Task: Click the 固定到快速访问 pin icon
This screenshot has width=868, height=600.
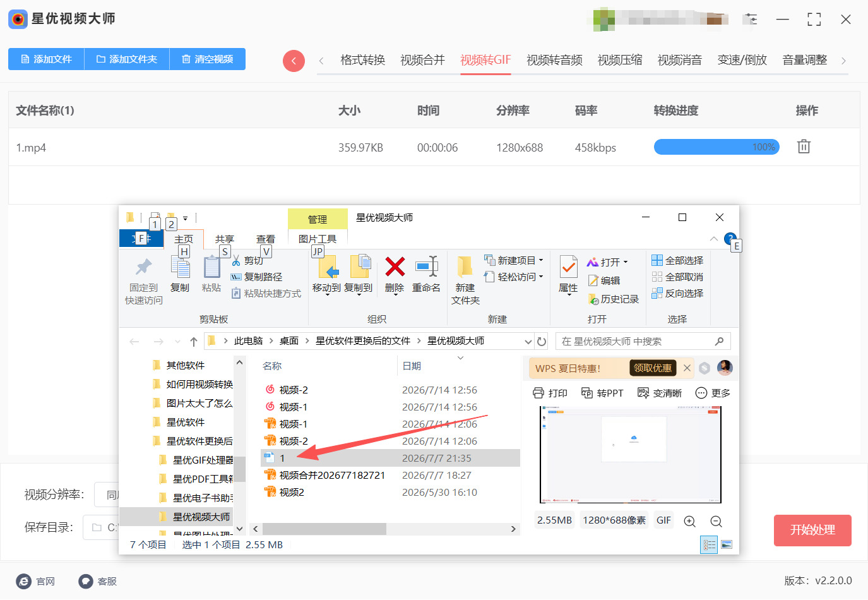Action: (x=144, y=267)
